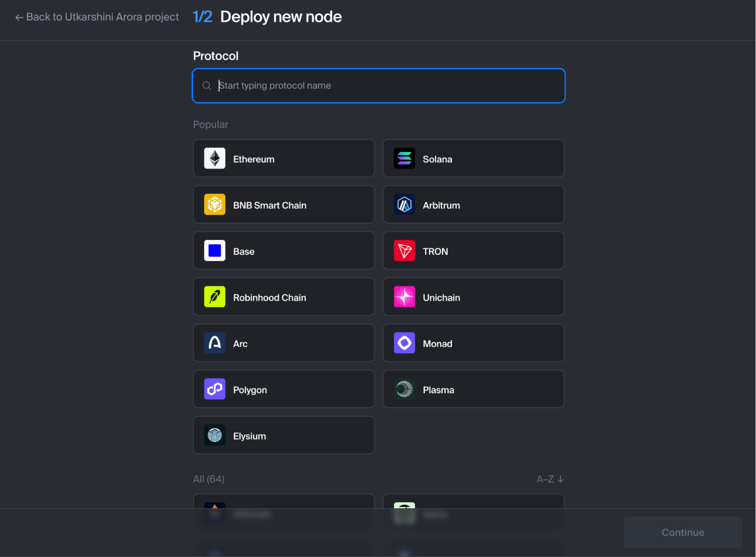Click the "Protocol" heading
The height and width of the screenshot is (557, 756).
click(x=216, y=56)
